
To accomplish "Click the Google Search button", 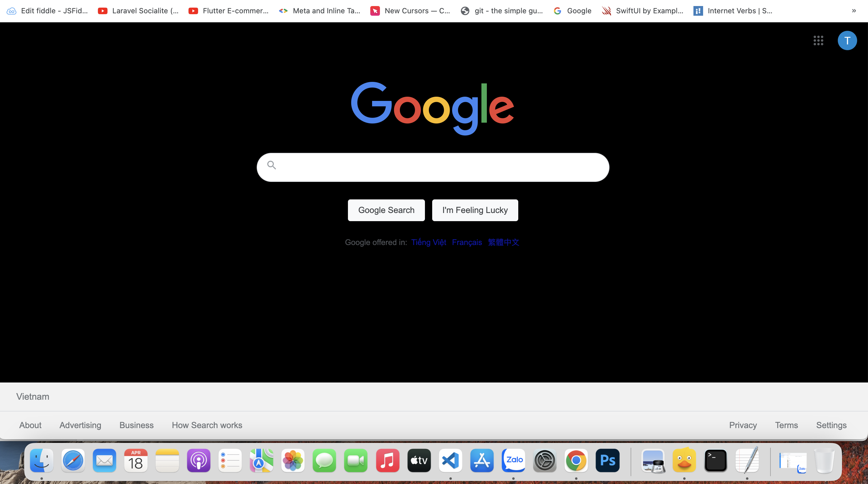I will click(x=386, y=210).
